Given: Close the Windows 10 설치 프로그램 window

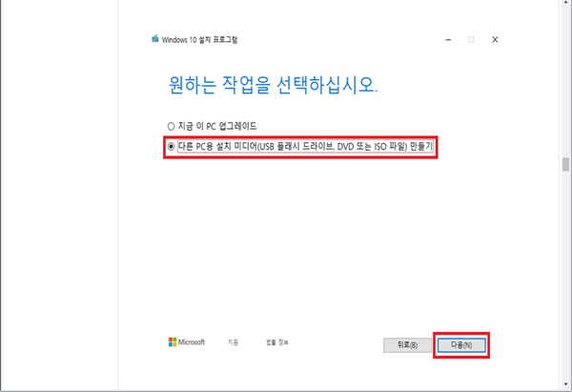Looking at the screenshot, I should coord(495,39).
